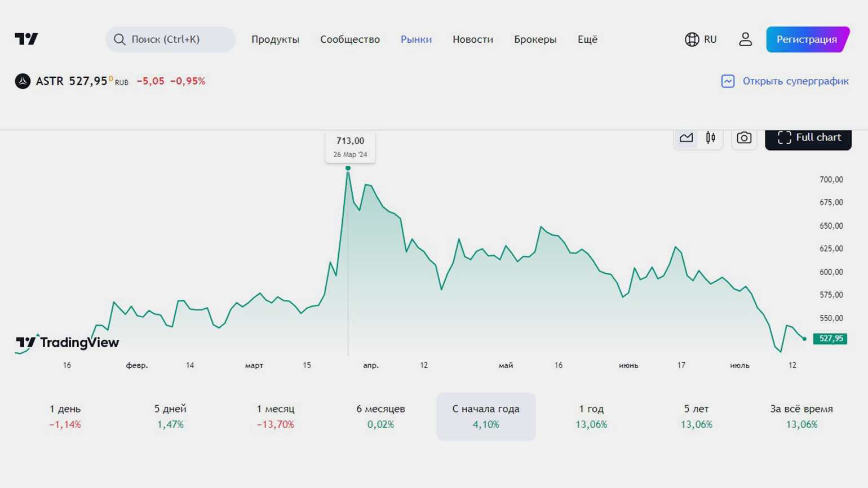Open the user profile icon

click(x=745, y=39)
